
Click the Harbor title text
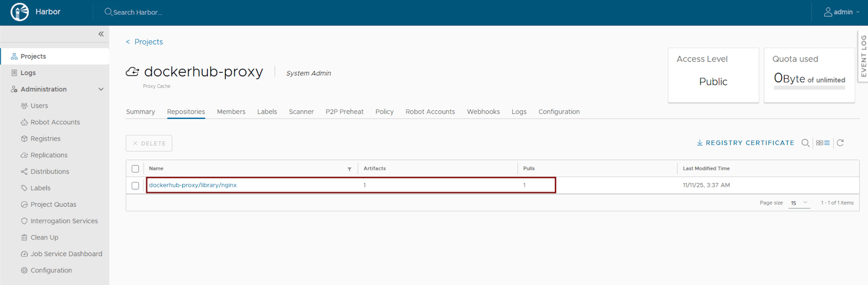[x=48, y=12]
